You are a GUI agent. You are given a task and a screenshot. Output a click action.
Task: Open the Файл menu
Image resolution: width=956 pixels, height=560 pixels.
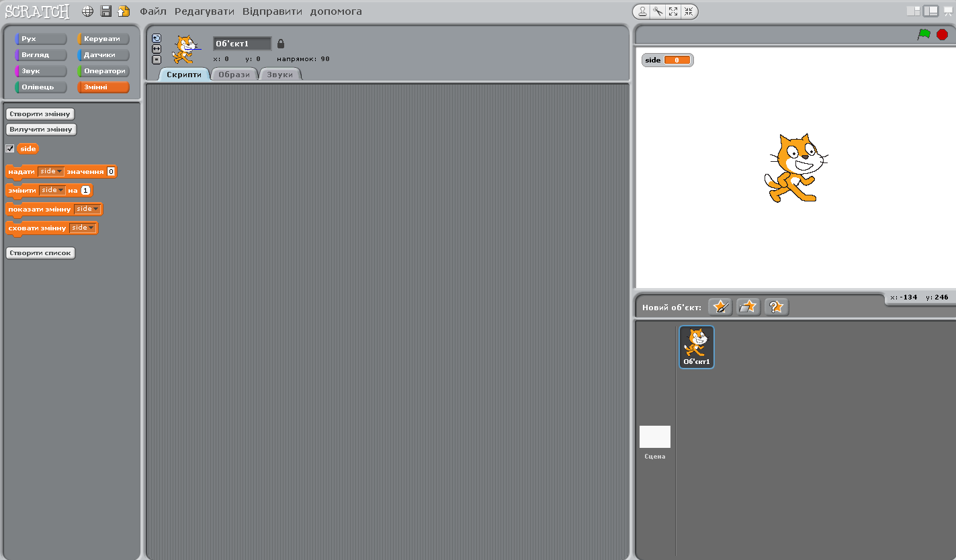153,11
